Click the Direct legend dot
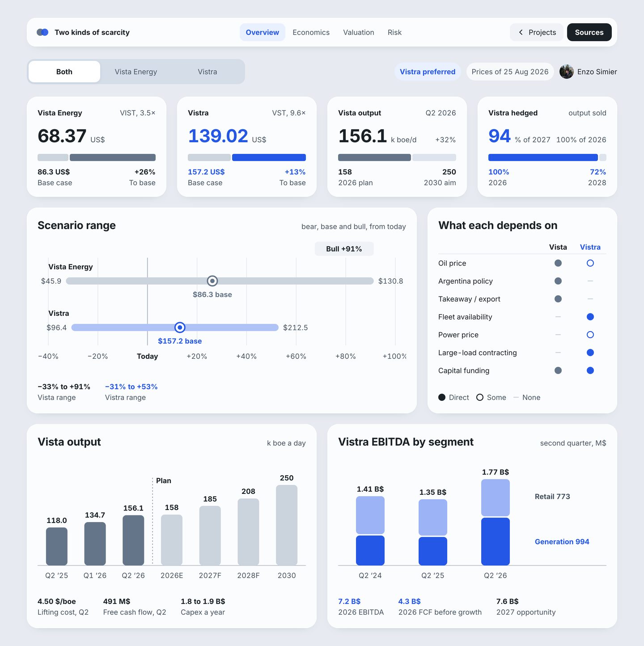The height and width of the screenshot is (646, 644). (x=442, y=397)
